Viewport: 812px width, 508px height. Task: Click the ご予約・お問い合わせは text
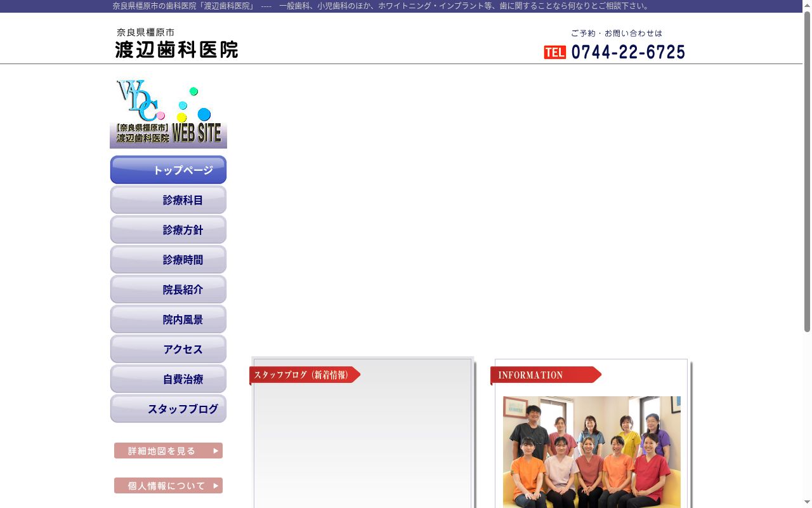point(617,33)
